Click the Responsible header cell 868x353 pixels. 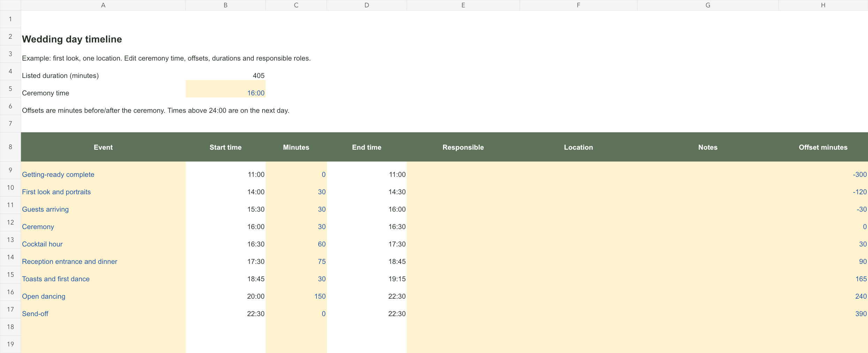pos(463,147)
